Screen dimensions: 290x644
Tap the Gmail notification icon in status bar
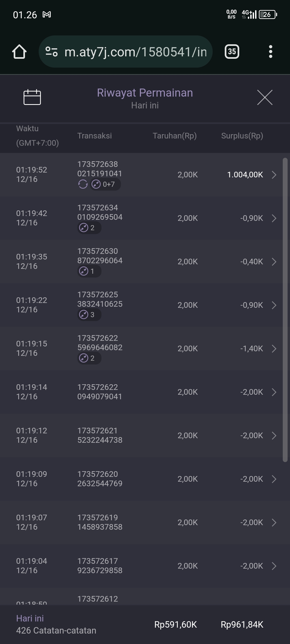point(47,15)
